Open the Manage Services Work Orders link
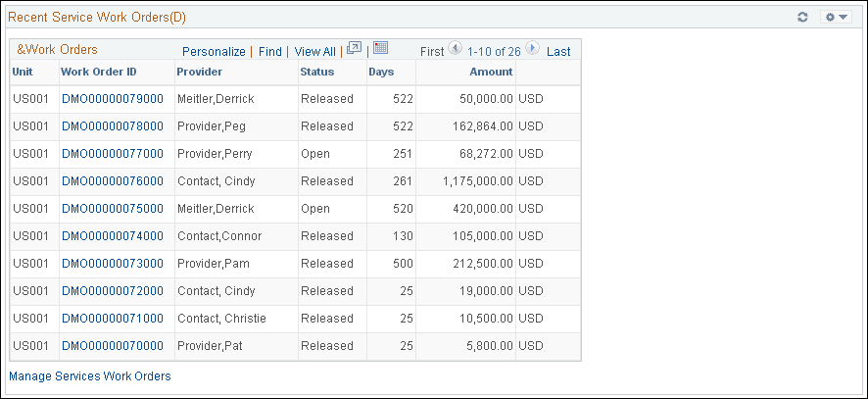 pos(90,376)
